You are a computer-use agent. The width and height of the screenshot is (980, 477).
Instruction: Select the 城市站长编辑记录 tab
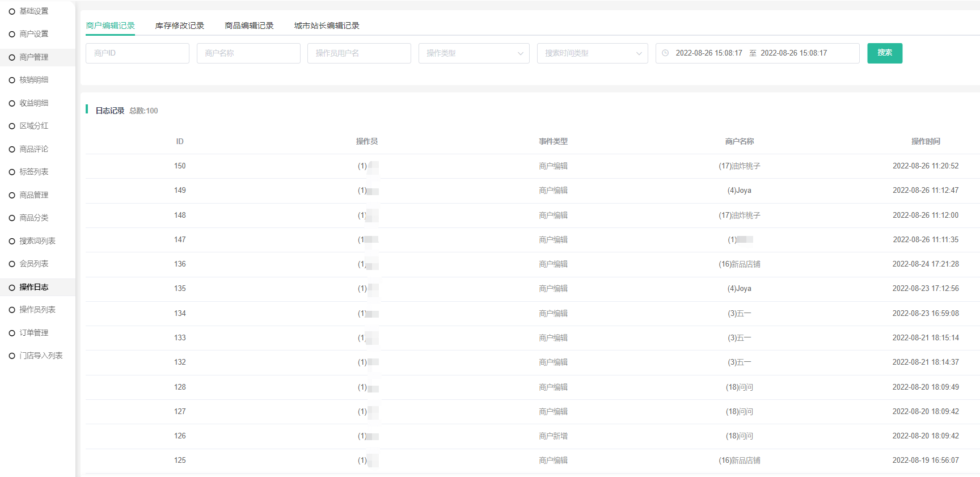[x=327, y=26]
